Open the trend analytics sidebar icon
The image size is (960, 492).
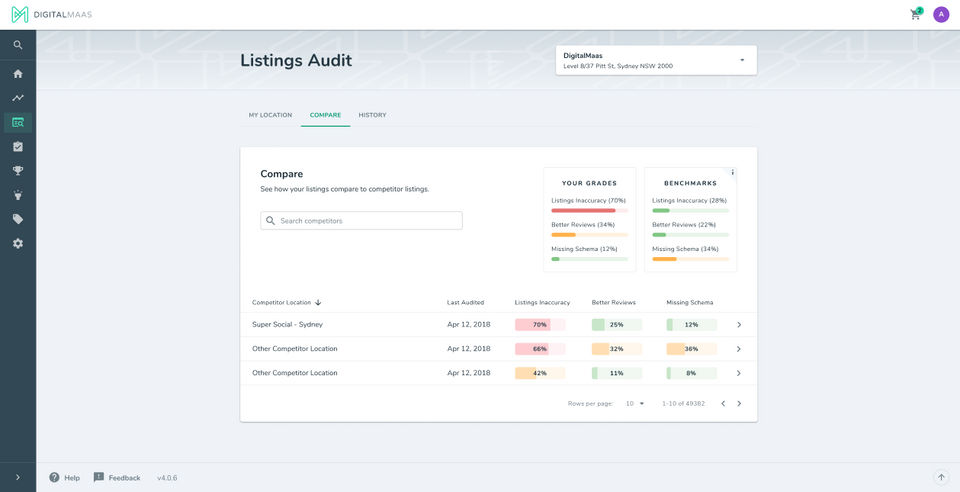[18, 98]
